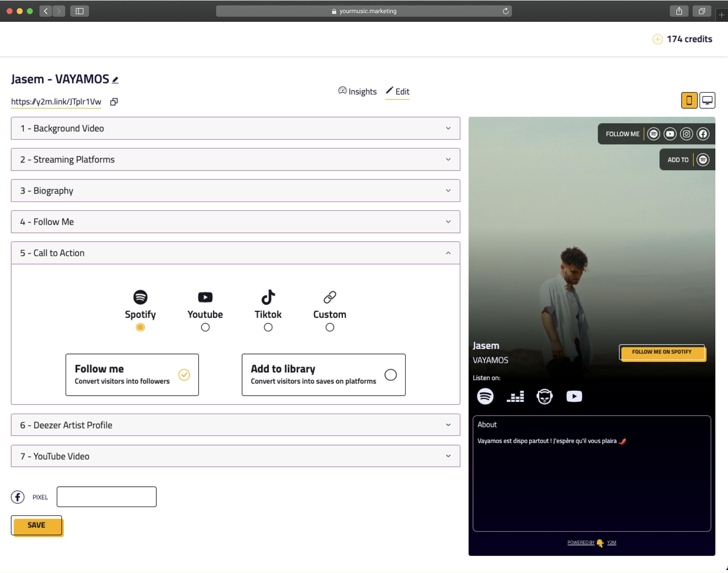Click the Facebook icon next to PIXEL

click(x=17, y=497)
